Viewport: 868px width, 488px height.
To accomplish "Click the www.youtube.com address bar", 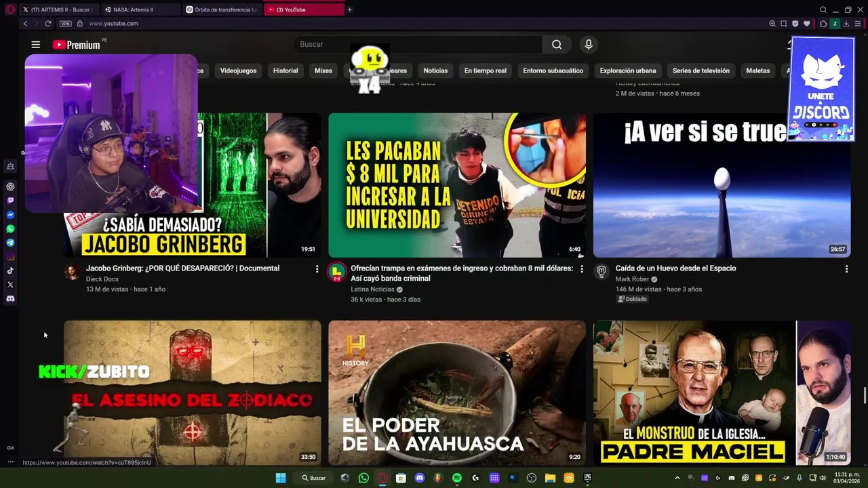I will tap(113, 24).
